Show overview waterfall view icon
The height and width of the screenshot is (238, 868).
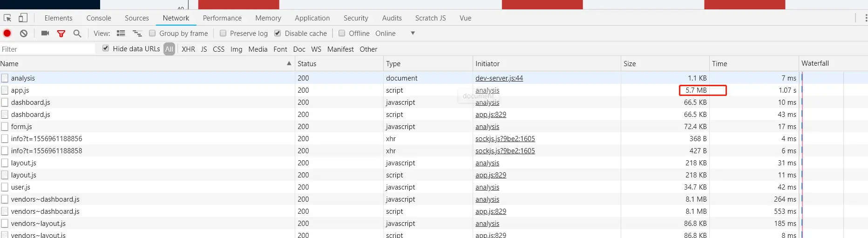(137, 33)
